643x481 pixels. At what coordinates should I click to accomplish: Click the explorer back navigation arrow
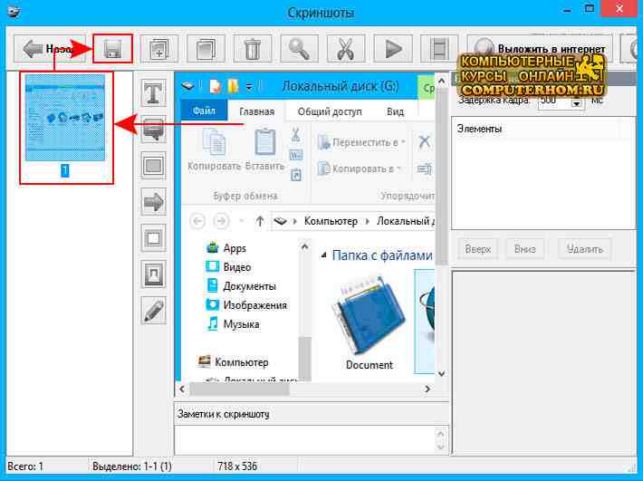coord(197,221)
